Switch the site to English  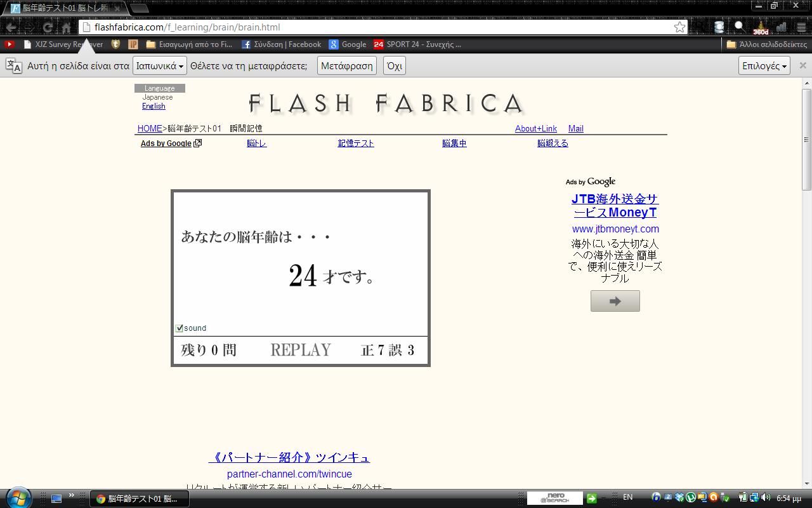154,105
